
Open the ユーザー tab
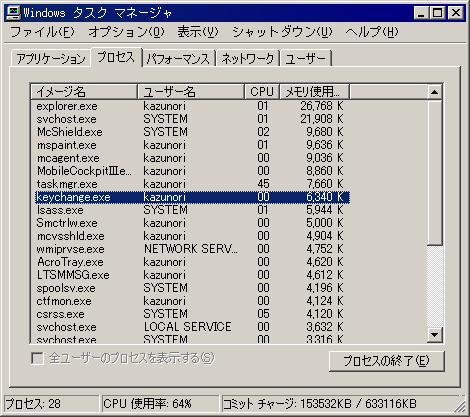(x=306, y=59)
